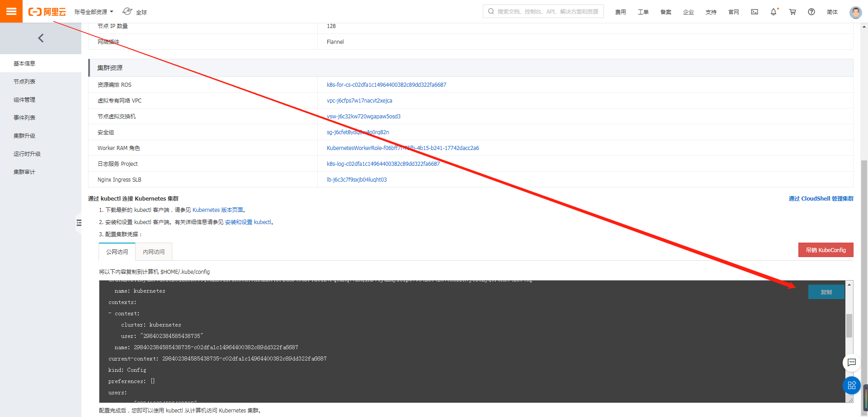Click the 'current-context' line in the config

[217, 359]
